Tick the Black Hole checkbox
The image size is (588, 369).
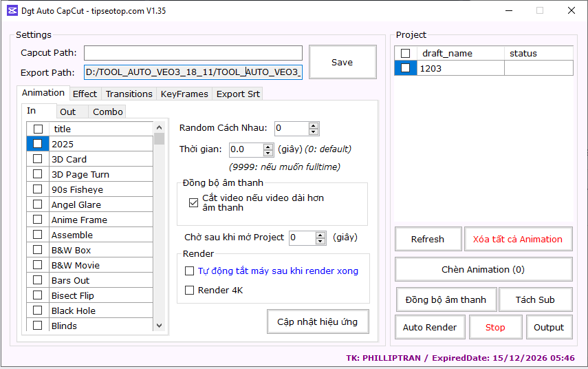38,310
